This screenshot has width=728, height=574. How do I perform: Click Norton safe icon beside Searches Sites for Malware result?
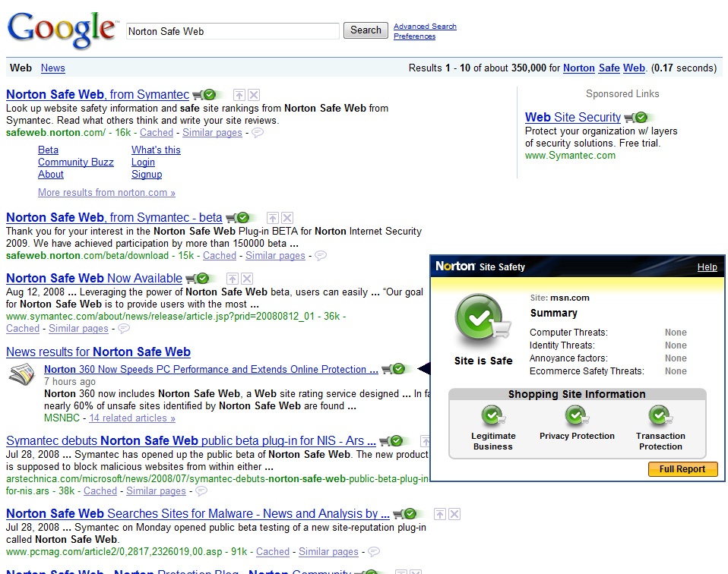(405, 514)
